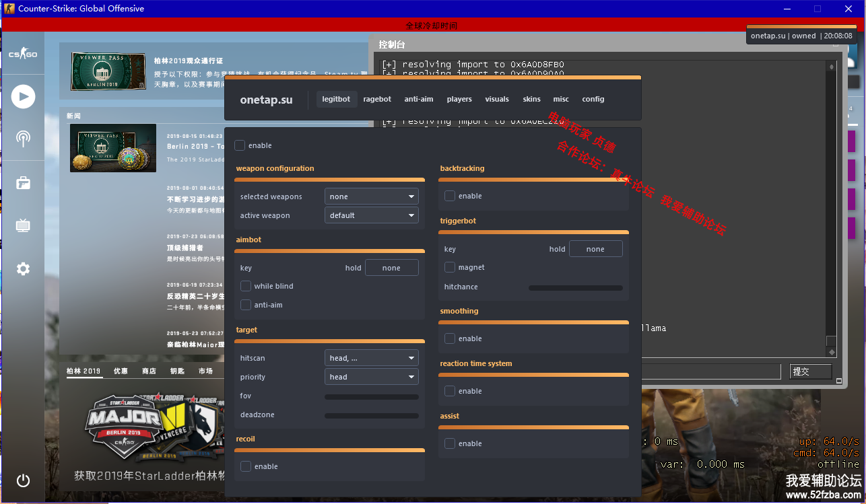Open the anti-aim tab in the top menu
Viewport: 866px width, 504px height.
tap(419, 99)
